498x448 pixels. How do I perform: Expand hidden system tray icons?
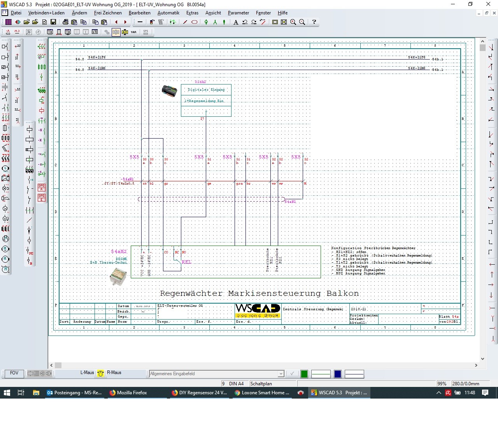(x=438, y=393)
